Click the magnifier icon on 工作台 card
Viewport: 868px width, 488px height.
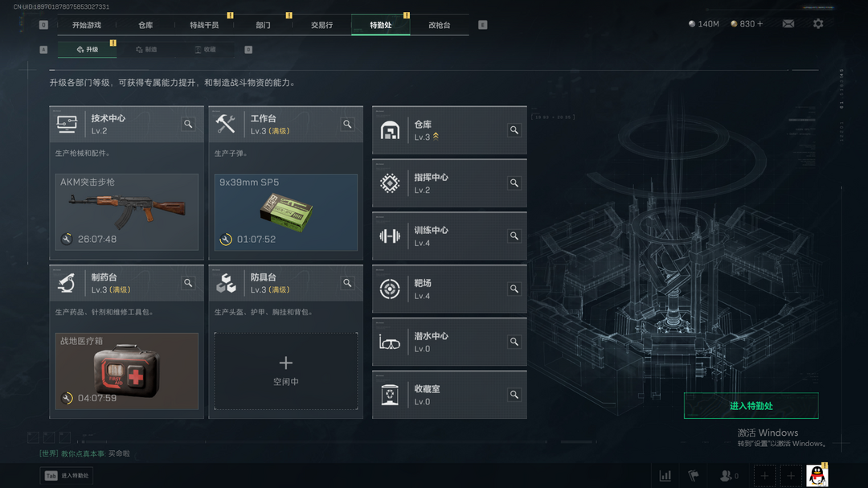[x=347, y=124]
